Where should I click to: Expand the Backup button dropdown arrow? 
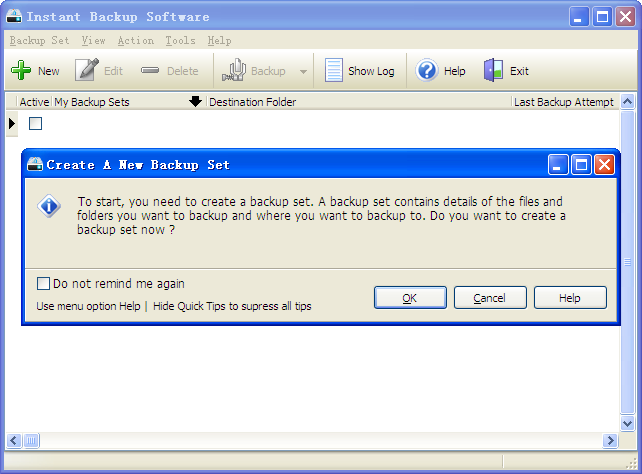(303, 72)
